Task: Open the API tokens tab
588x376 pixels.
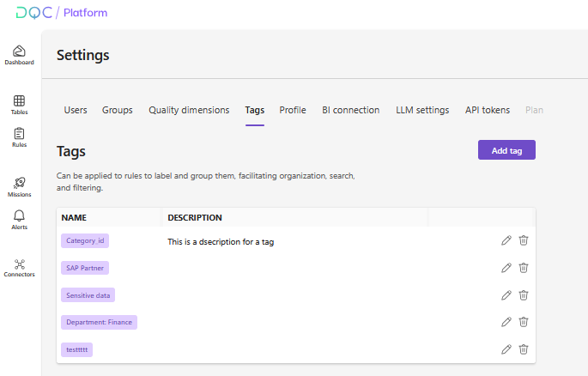Action: coord(487,110)
